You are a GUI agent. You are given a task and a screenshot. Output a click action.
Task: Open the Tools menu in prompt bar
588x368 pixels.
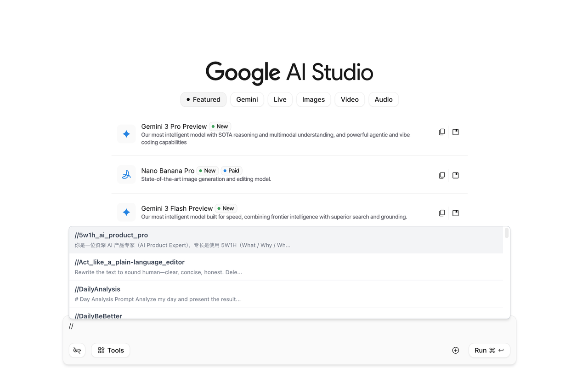coord(111,351)
